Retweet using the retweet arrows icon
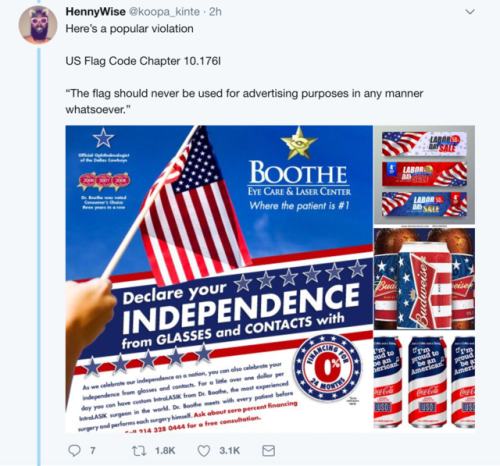500x466 pixels. pyautogui.click(x=139, y=451)
